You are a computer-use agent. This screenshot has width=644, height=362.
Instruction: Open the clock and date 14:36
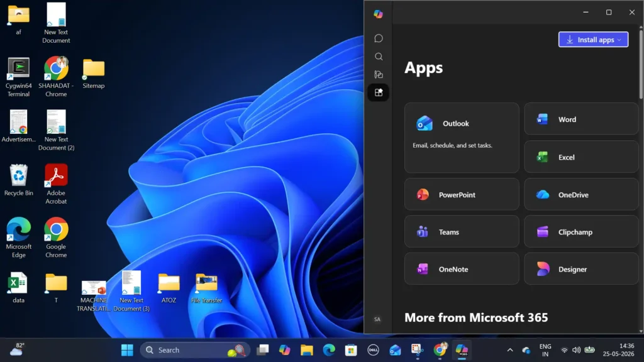point(618,350)
